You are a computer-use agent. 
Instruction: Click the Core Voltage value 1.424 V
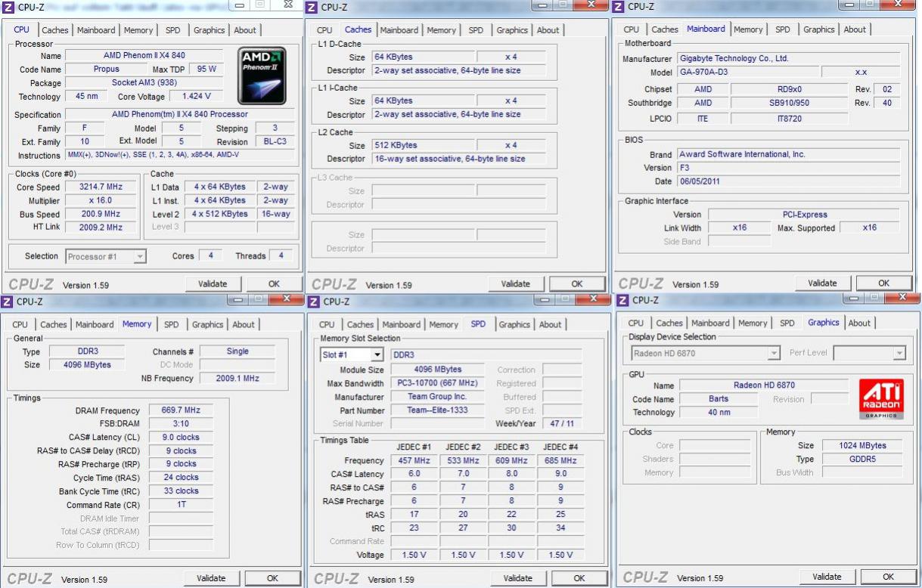196,97
